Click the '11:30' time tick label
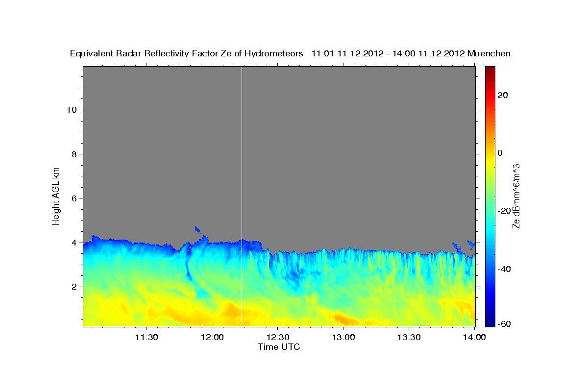This screenshot has height=392, width=588. click(x=147, y=337)
